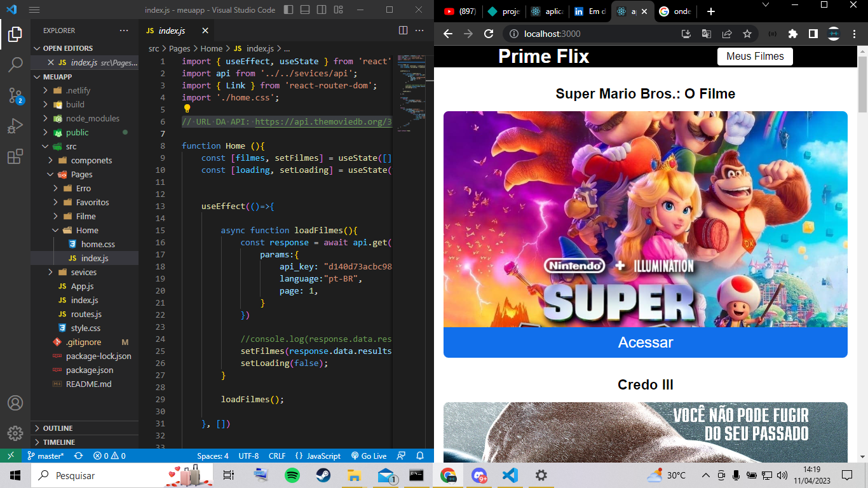
Task: Click the lightbulb code action icon
Action: pyautogui.click(x=187, y=109)
